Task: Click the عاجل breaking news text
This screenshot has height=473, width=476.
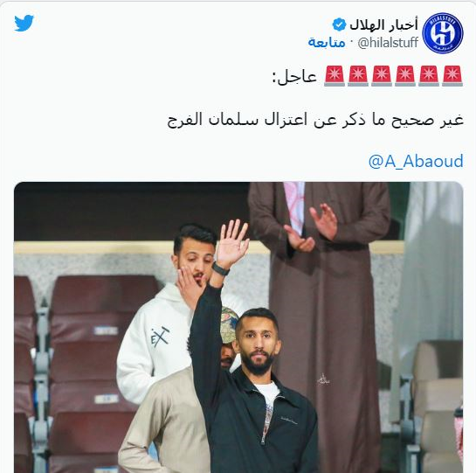Action: [x=294, y=77]
